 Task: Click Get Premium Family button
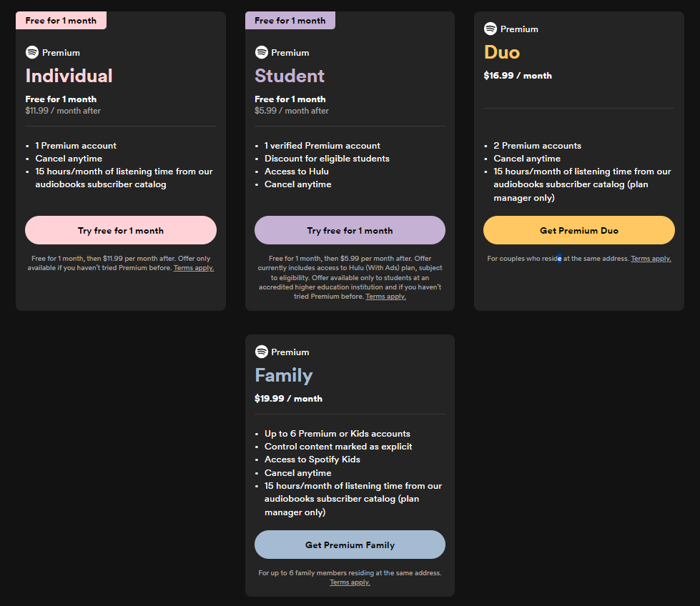tap(350, 545)
